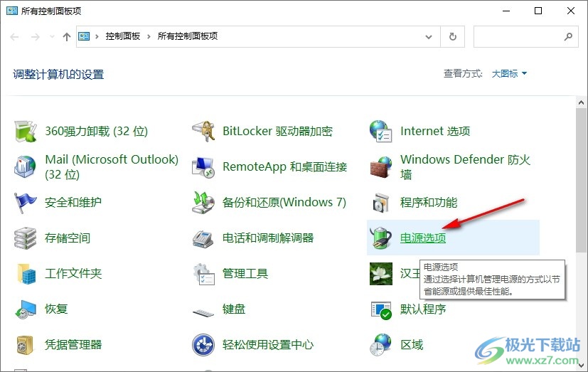Viewport: 588px width, 372px height.
Task: Expand the chevron after 控制面板 in the address bar
Action: click(149, 36)
